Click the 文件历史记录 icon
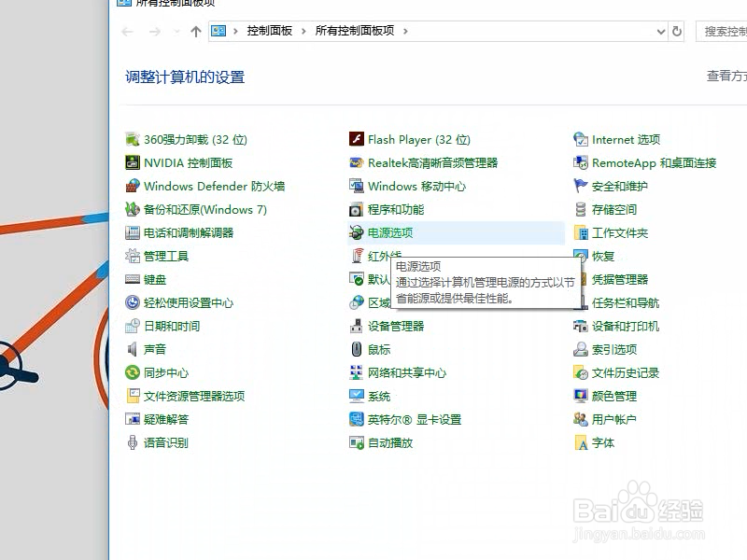Image resolution: width=747 pixels, height=560 pixels. tap(580, 372)
